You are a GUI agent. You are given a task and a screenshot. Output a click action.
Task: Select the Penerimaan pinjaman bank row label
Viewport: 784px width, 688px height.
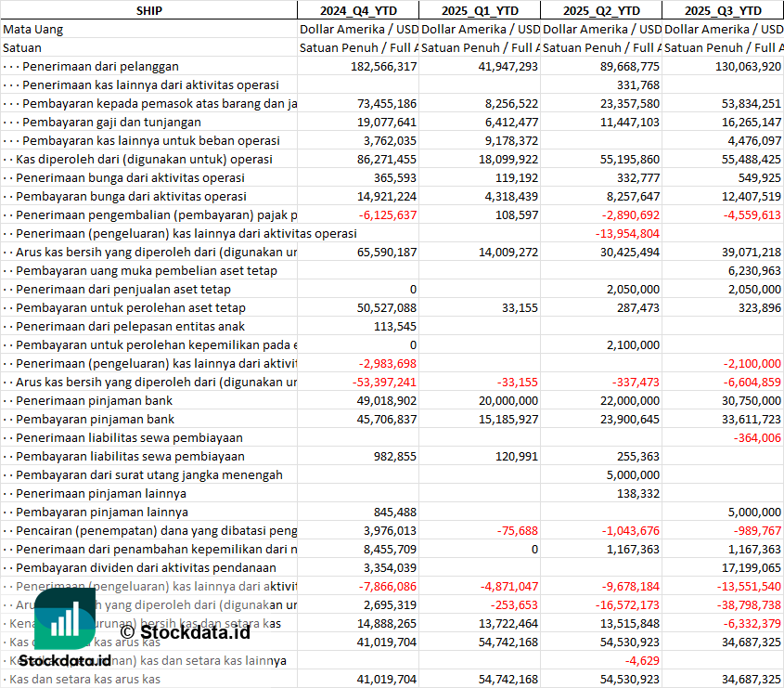click(x=94, y=400)
